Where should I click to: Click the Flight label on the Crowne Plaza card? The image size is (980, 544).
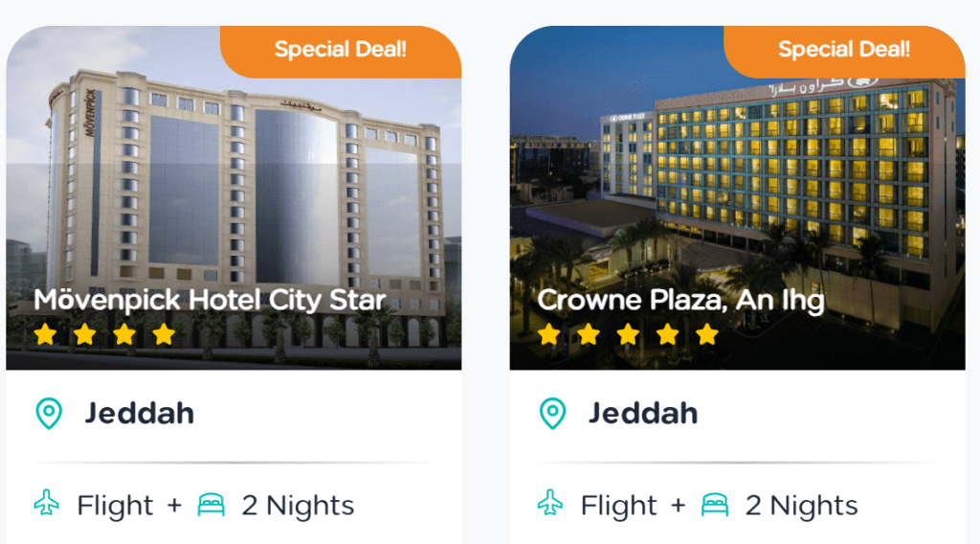618,505
